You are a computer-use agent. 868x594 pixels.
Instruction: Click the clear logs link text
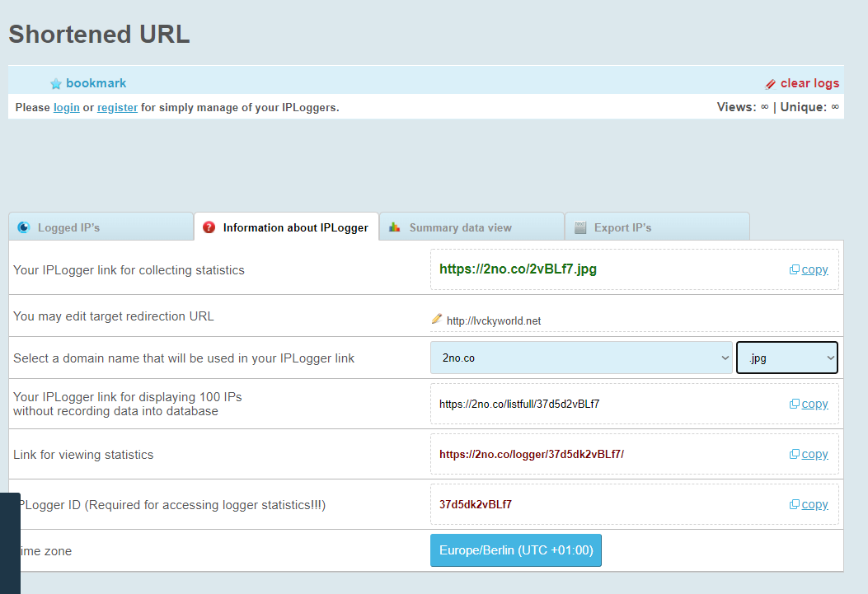809,83
